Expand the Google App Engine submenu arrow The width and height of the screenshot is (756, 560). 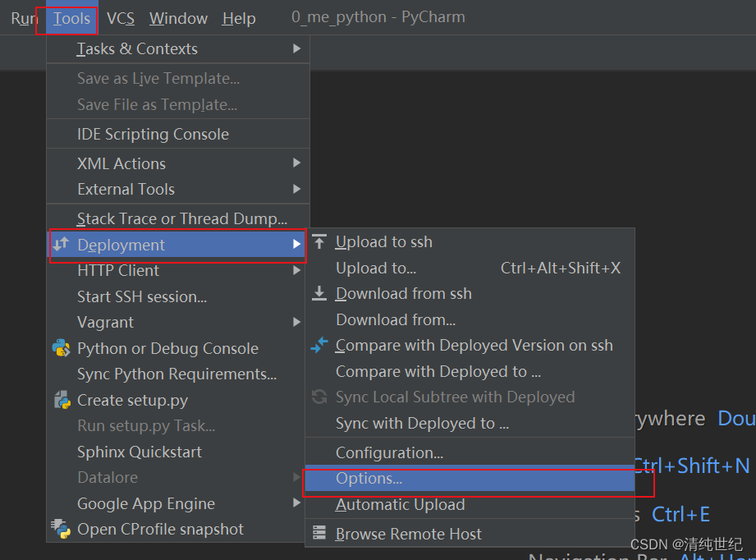pos(296,503)
